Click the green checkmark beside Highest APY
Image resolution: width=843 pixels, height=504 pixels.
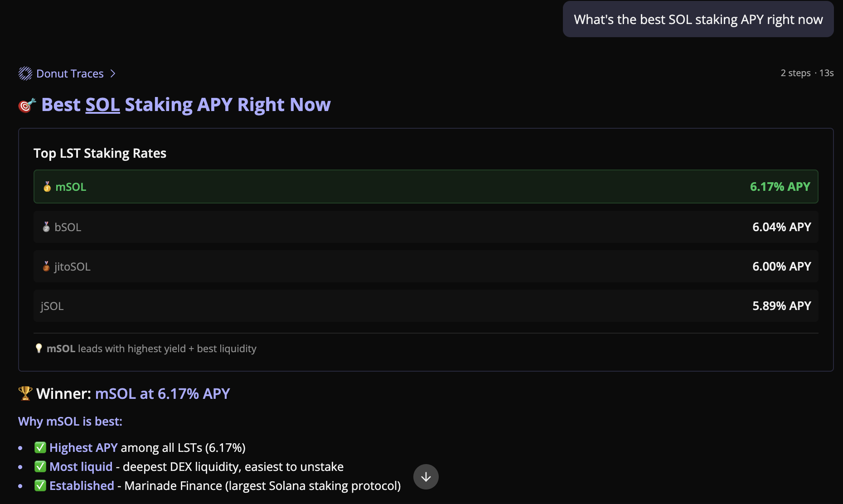pos(40,448)
